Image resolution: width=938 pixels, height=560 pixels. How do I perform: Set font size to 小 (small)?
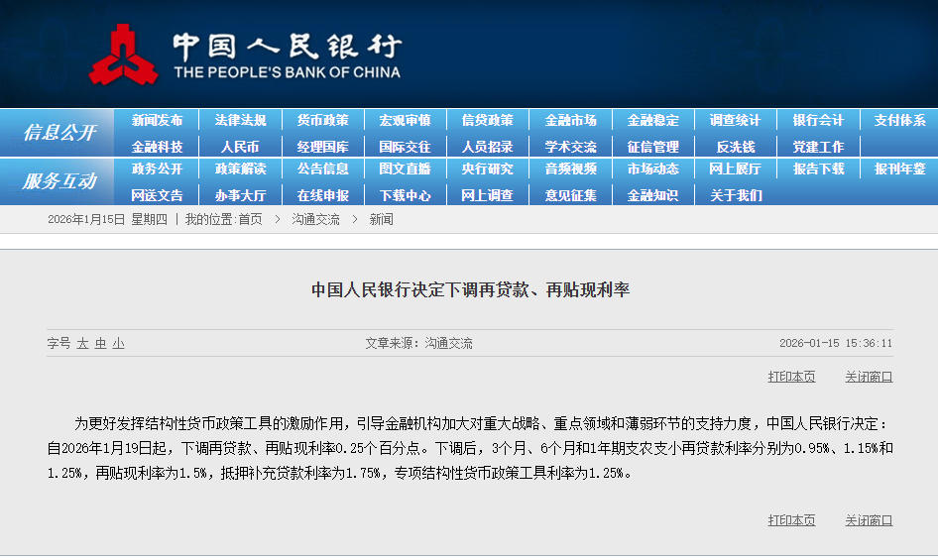pyautogui.click(x=118, y=343)
